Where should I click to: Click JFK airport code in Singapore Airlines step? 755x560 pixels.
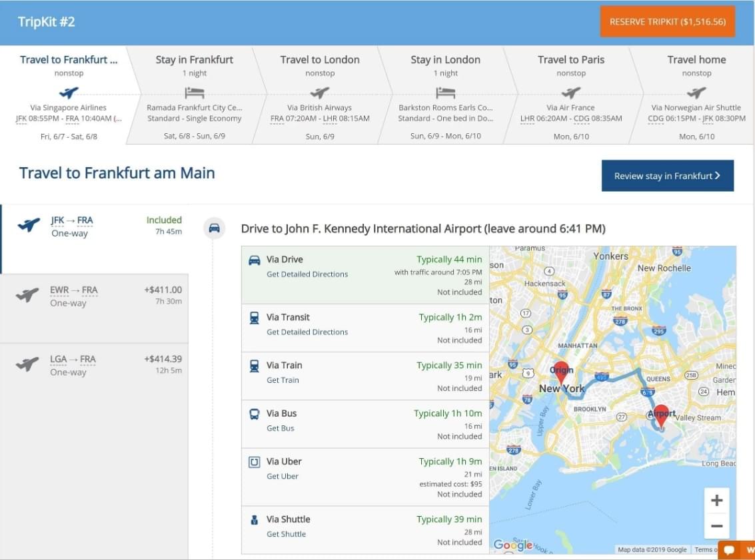tap(21, 119)
